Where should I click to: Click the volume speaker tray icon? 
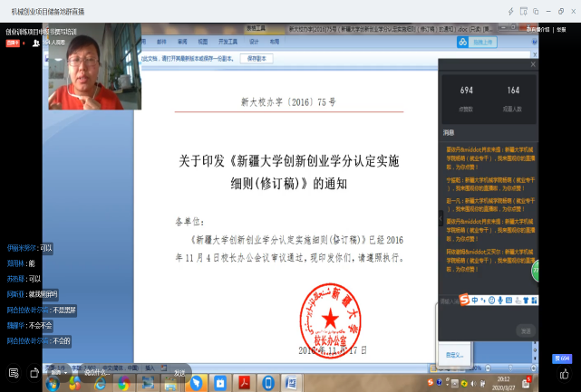point(473,384)
